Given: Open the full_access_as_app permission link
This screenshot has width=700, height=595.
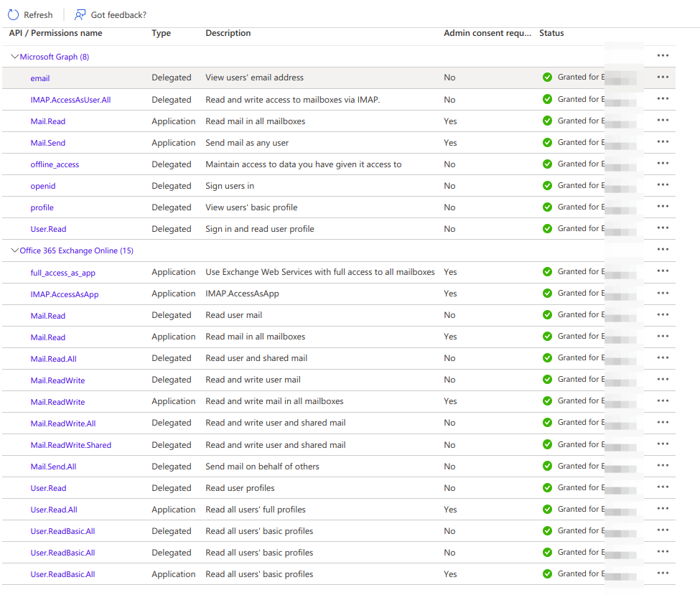Looking at the screenshot, I should click(x=62, y=273).
